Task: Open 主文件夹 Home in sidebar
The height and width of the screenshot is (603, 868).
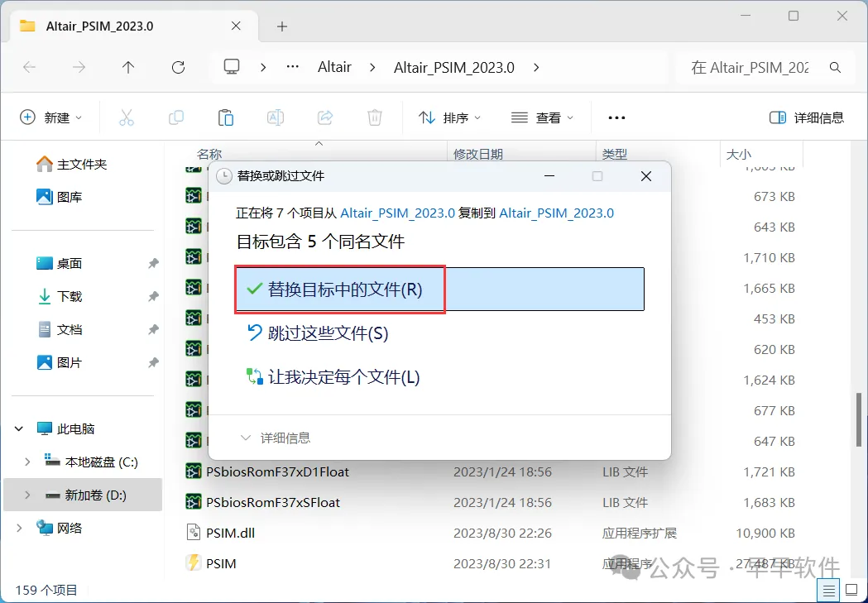Action: click(71, 164)
